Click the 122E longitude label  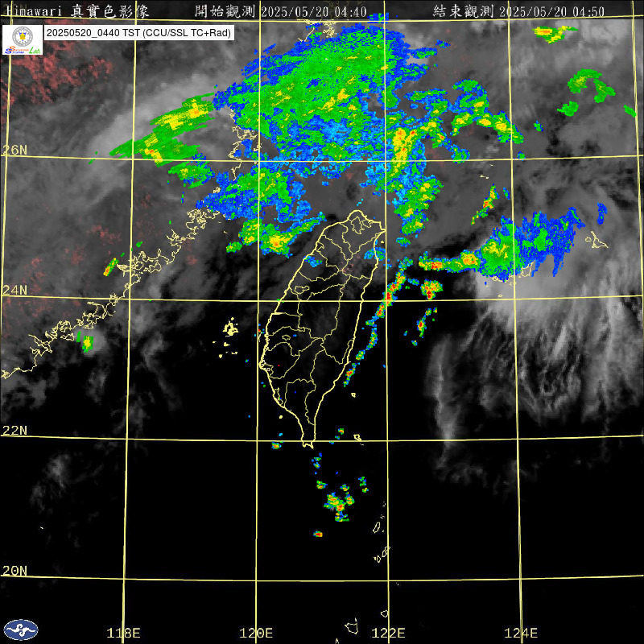tap(388, 633)
